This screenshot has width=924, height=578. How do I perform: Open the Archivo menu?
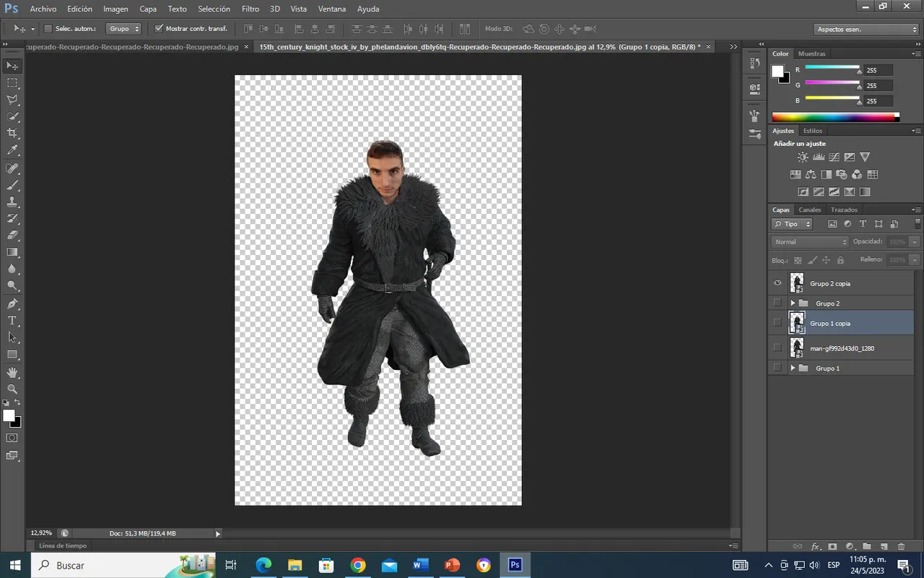[x=43, y=9]
